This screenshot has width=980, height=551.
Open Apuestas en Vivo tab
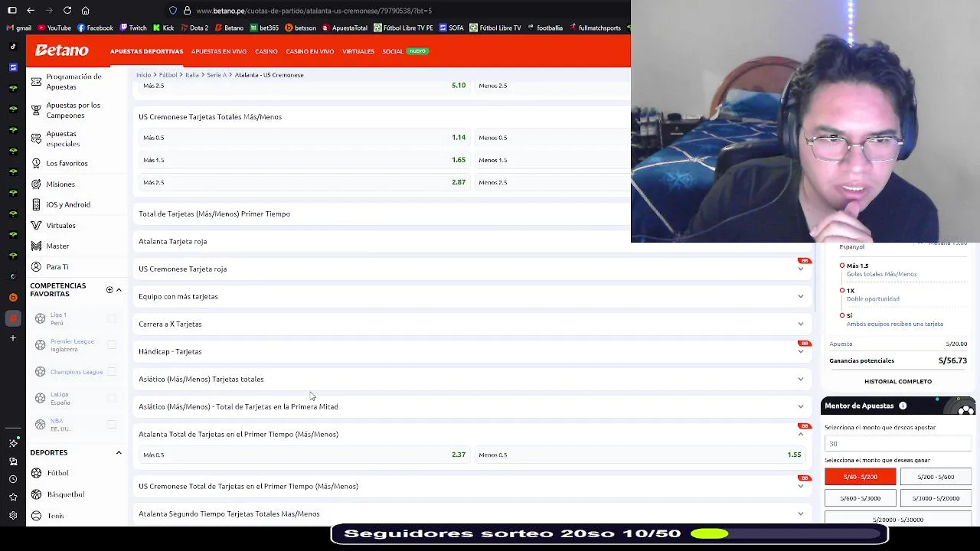point(219,51)
